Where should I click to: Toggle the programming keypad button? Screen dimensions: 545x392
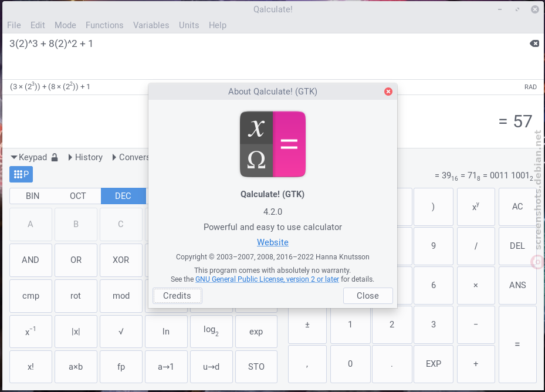tap(21, 174)
